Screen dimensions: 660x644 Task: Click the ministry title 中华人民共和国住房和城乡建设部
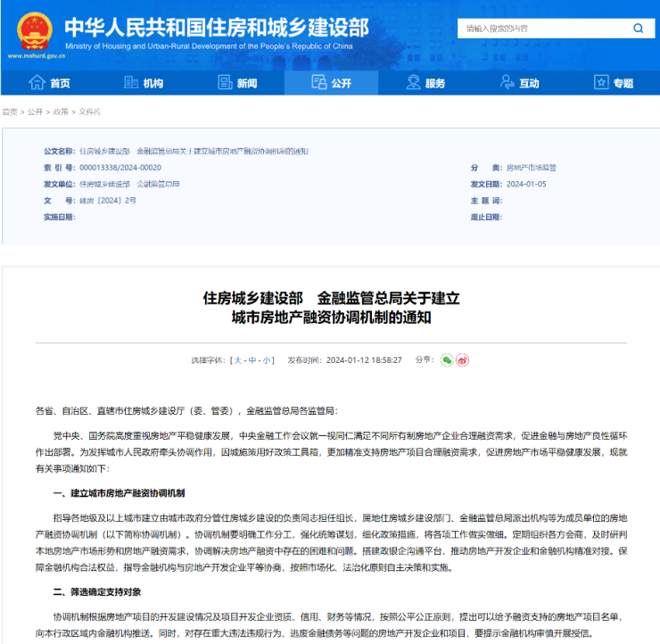click(x=217, y=28)
